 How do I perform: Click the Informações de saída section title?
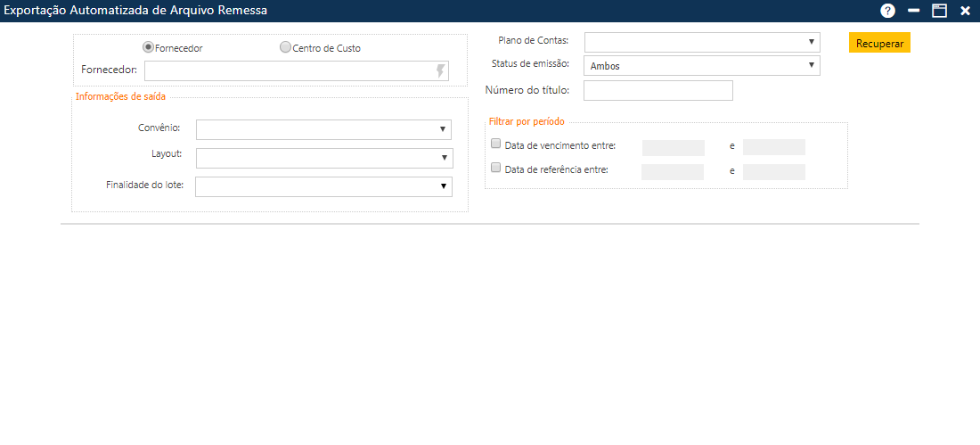pyautogui.click(x=120, y=96)
